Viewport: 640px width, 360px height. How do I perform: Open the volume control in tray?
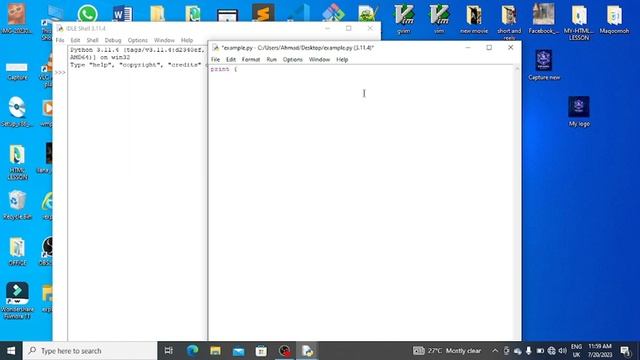pos(563,351)
